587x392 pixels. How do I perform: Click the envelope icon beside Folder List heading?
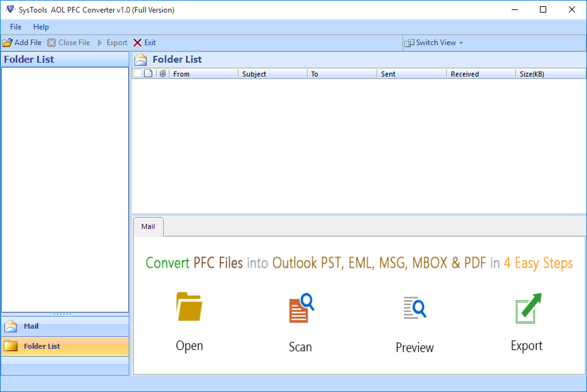pos(141,60)
